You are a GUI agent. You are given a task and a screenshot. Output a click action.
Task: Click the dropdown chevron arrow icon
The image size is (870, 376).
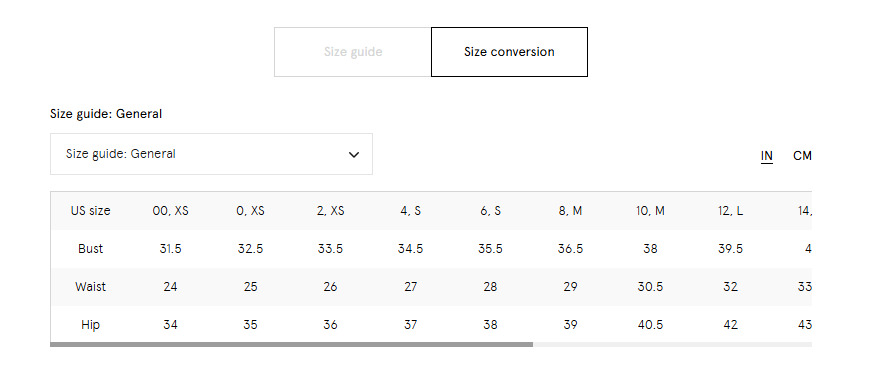pos(353,155)
